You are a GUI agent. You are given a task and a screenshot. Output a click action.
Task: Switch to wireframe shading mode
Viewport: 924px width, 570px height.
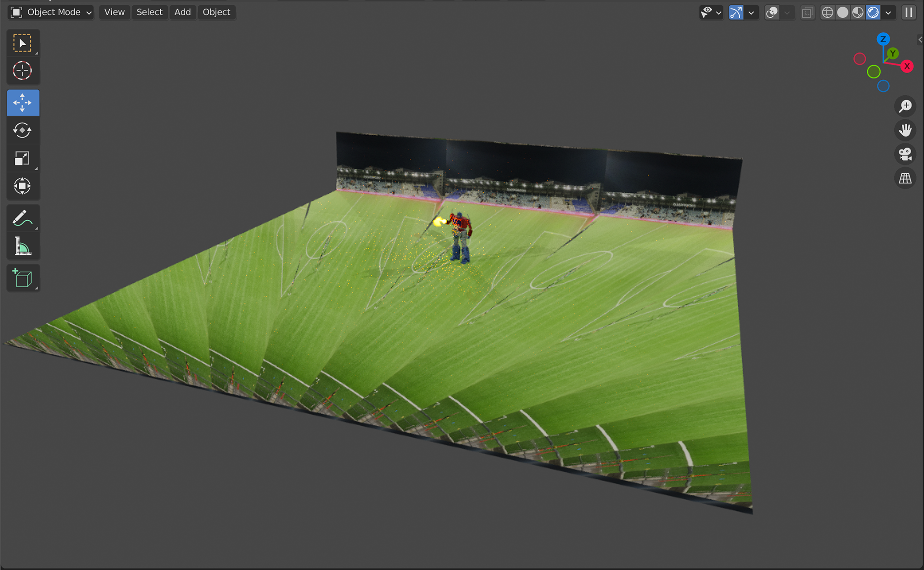(827, 13)
